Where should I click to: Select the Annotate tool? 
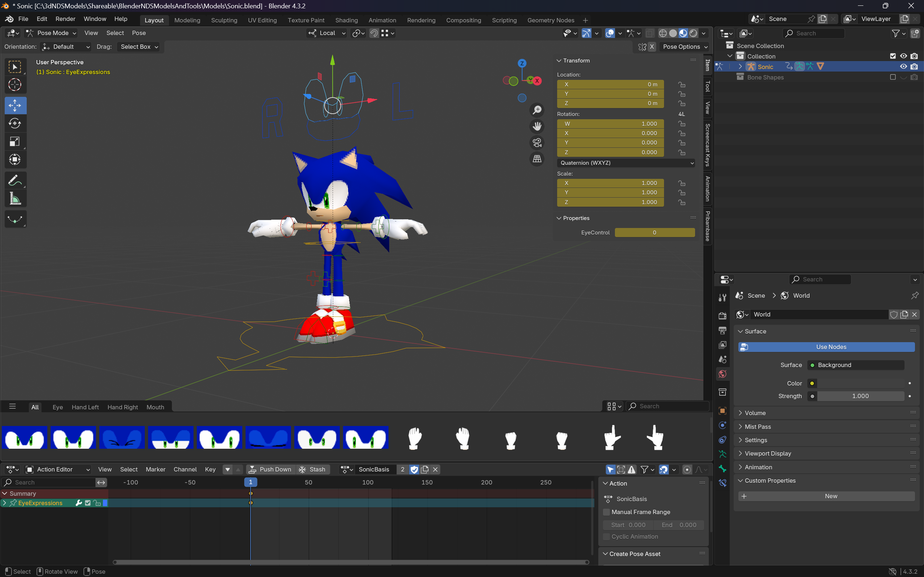tap(15, 181)
